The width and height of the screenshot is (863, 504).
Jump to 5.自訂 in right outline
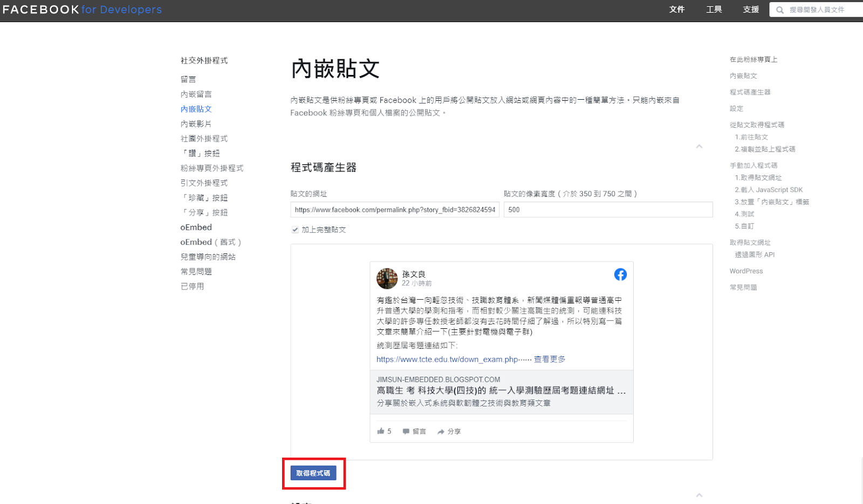[x=744, y=226]
